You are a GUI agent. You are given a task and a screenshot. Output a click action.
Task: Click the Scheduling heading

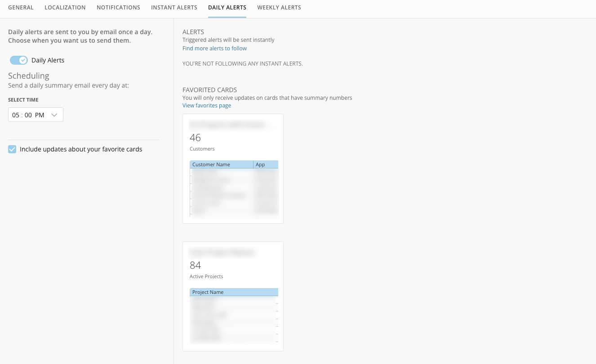(x=29, y=75)
